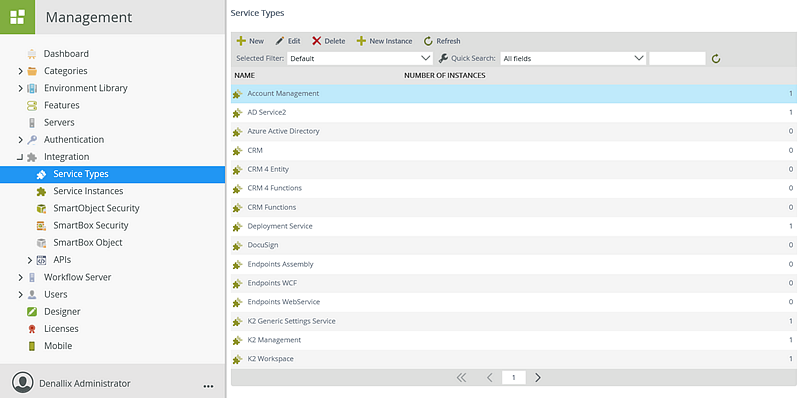
Task: Open SmartBox Object tree item
Action: point(88,243)
